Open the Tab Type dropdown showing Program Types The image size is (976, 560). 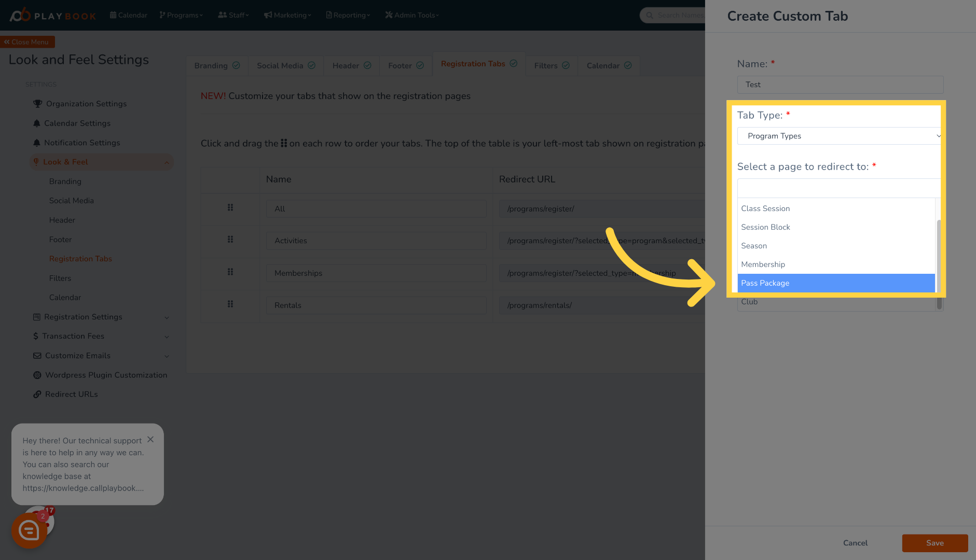838,135
